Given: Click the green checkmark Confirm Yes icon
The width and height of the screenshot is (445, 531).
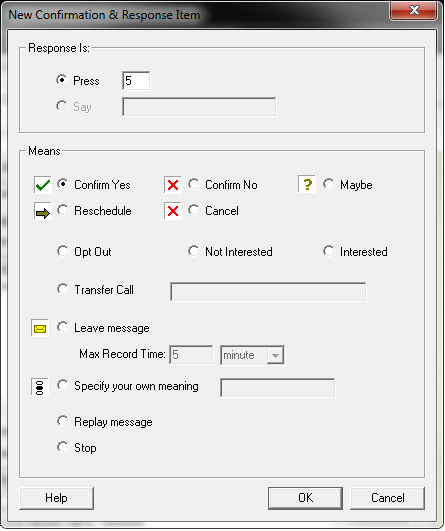Looking at the screenshot, I should [x=43, y=185].
